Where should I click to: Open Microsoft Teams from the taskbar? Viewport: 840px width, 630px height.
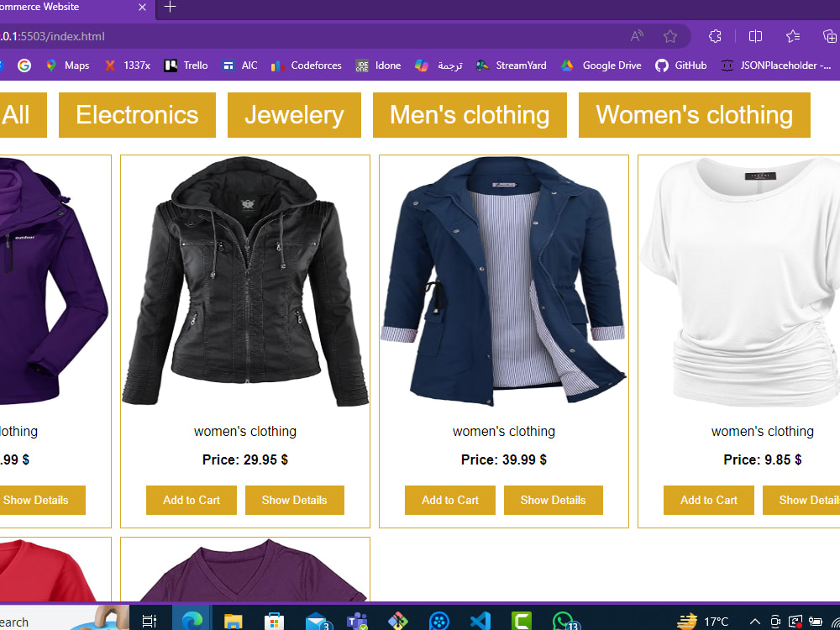click(x=357, y=622)
